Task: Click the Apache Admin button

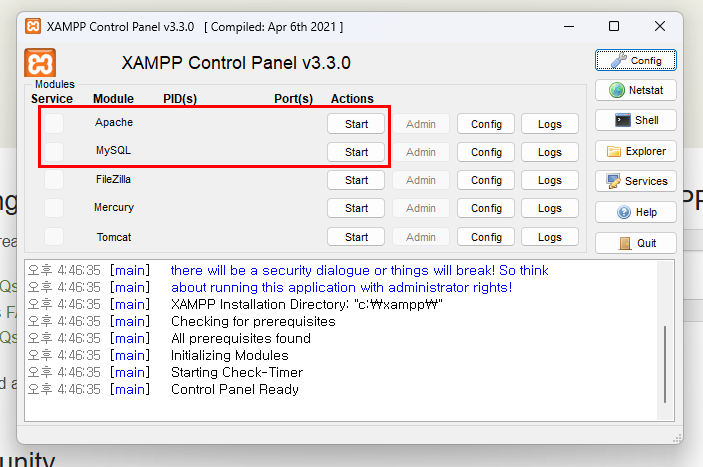Action: click(421, 124)
